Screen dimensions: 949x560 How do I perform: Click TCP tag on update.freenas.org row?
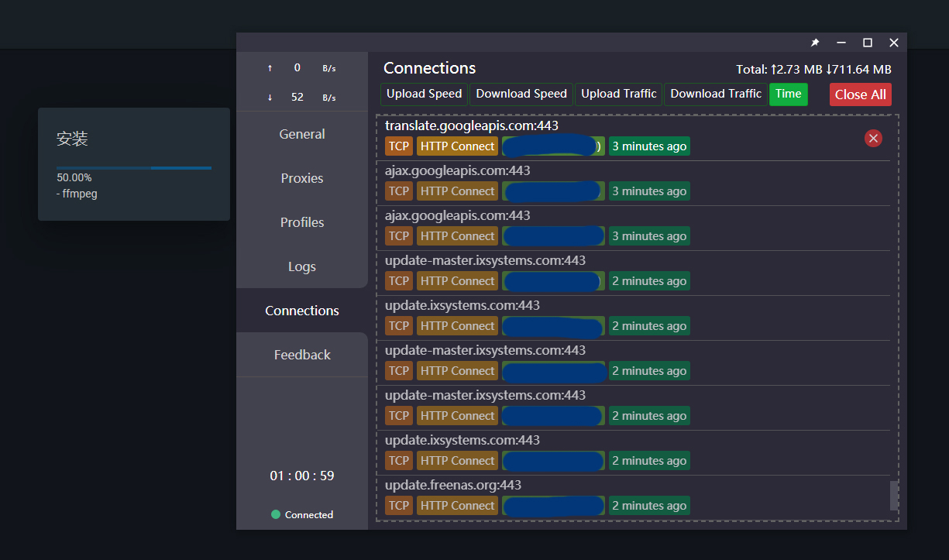(399, 506)
